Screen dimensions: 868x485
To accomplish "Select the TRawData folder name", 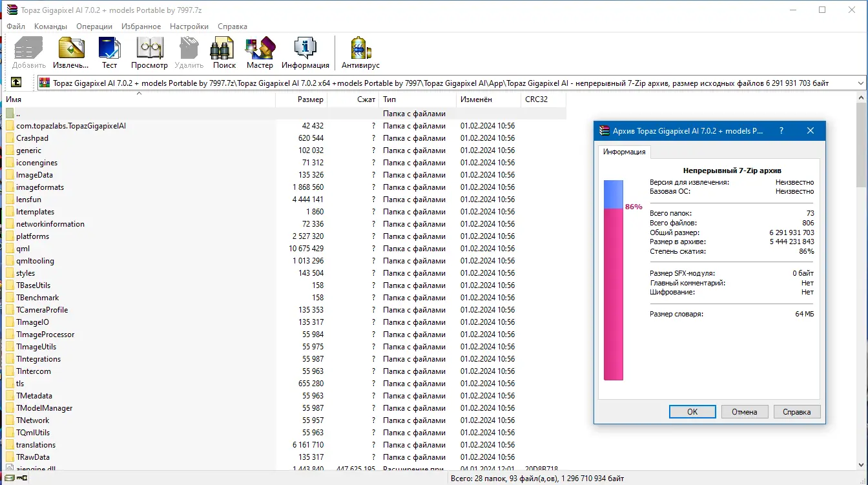I will pos(33,457).
